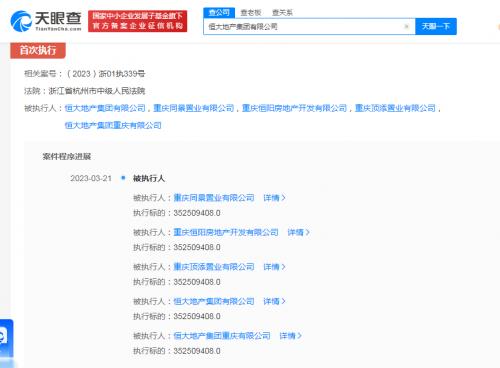This screenshot has height=368, width=500.
Task: Select the date 2023-03-21
Action: tap(91, 178)
